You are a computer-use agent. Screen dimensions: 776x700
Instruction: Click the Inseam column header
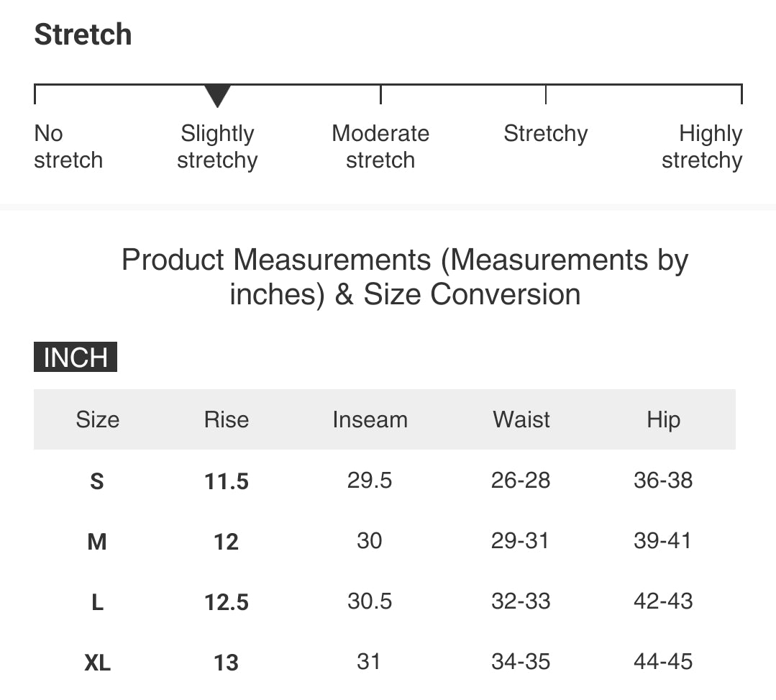(x=370, y=419)
